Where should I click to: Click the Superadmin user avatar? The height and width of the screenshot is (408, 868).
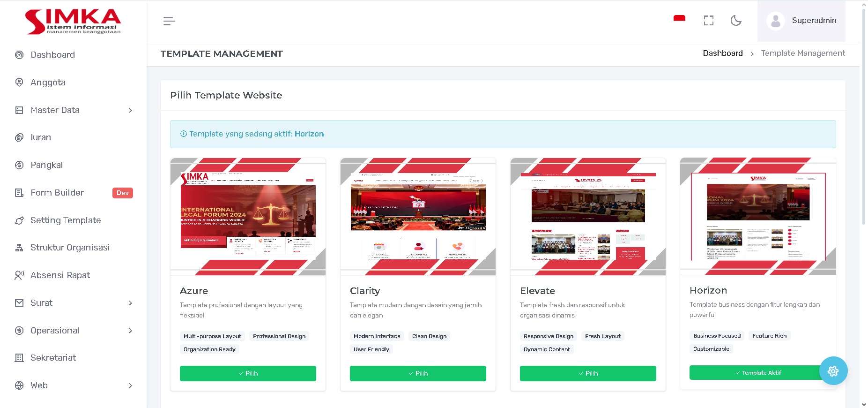[776, 21]
